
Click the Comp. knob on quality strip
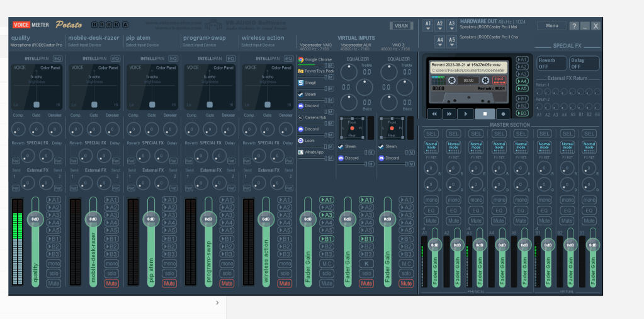point(18,129)
